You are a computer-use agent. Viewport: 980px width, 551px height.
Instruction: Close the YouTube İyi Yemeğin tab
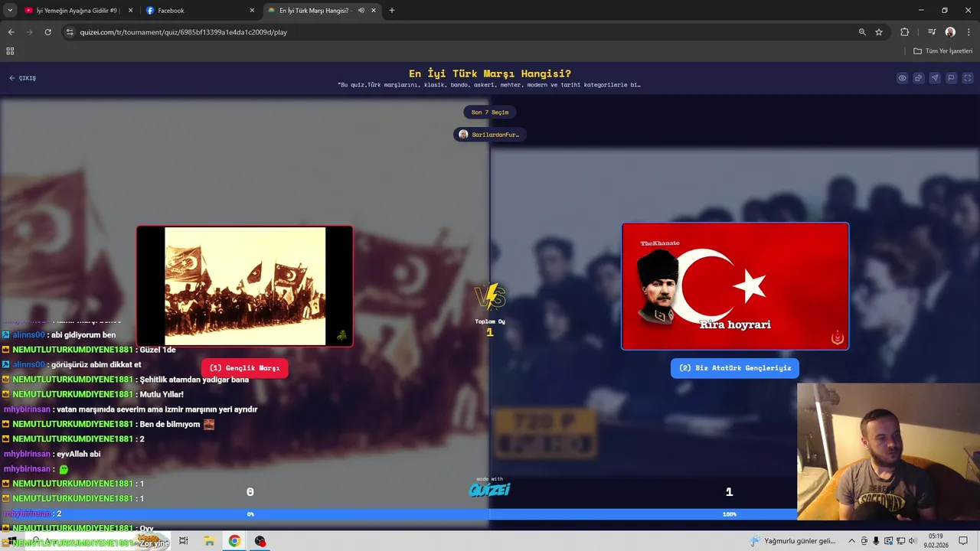click(x=130, y=11)
